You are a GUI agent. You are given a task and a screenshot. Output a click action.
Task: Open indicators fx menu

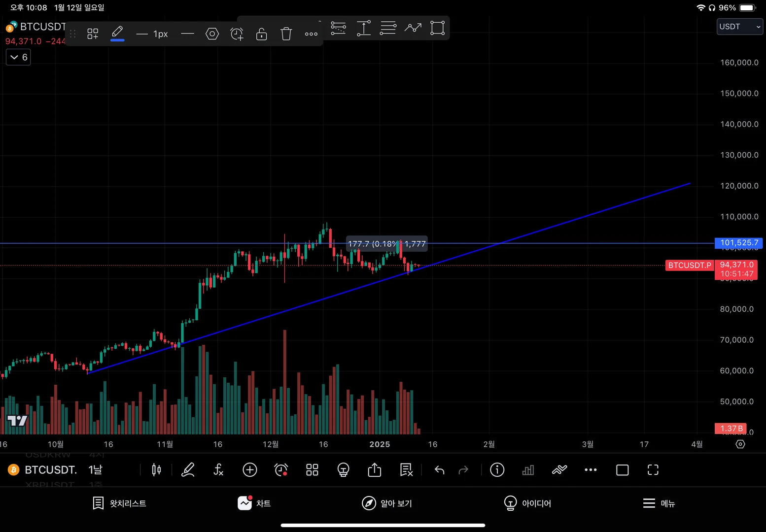click(x=218, y=470)
